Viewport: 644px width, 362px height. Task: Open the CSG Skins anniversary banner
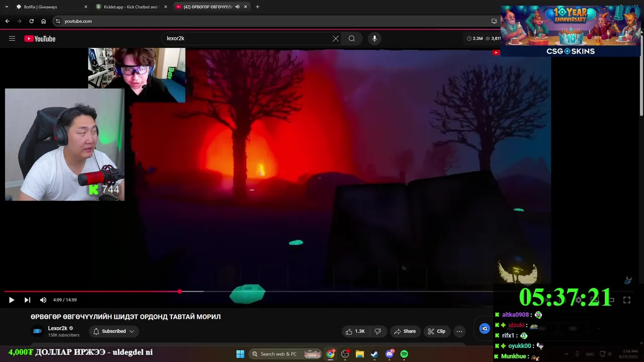tap(570, 31)
